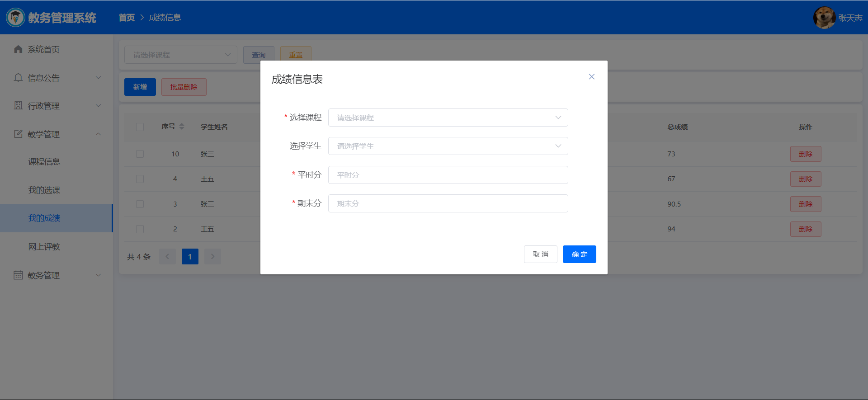
Task: Expand the 教务管理 menu chevron
Action: click(99, 275)
